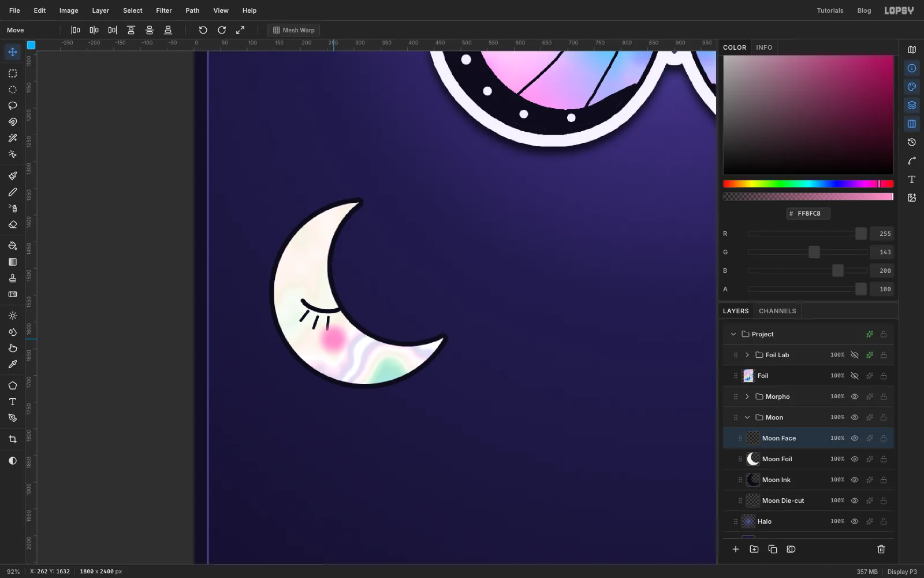The image size is (924, 578).
Task: Select the elliptical marquee tool
Action: coord(13,90)
